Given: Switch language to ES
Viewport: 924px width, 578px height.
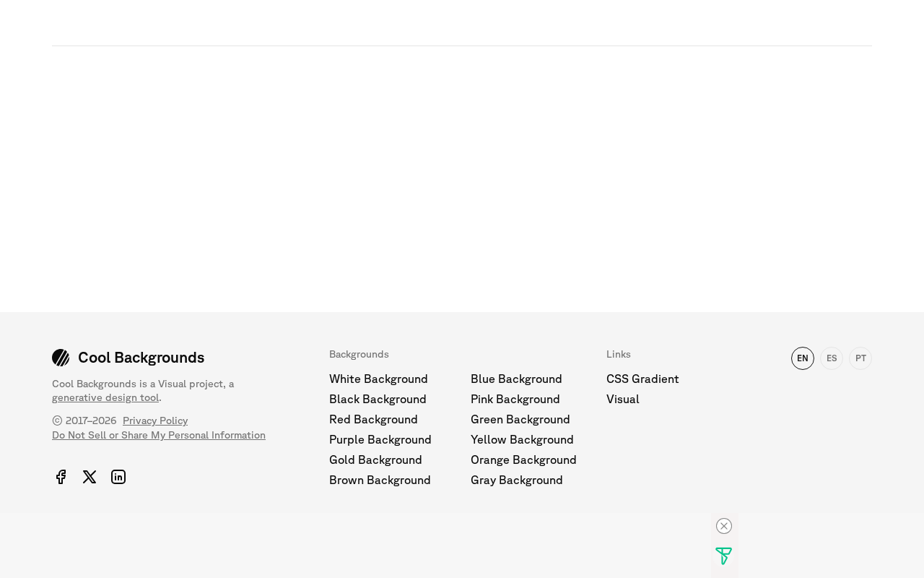Looking at the screenshot, I should 832,358.
